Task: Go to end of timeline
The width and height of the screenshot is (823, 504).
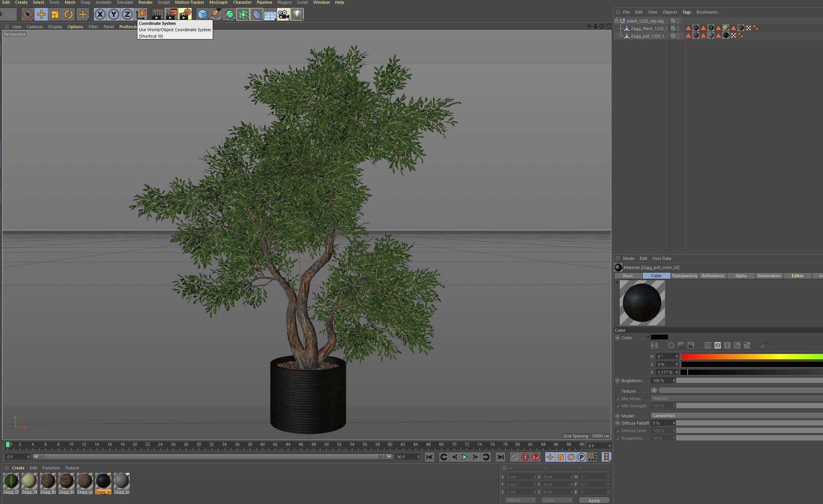Action: coord(500,457)
